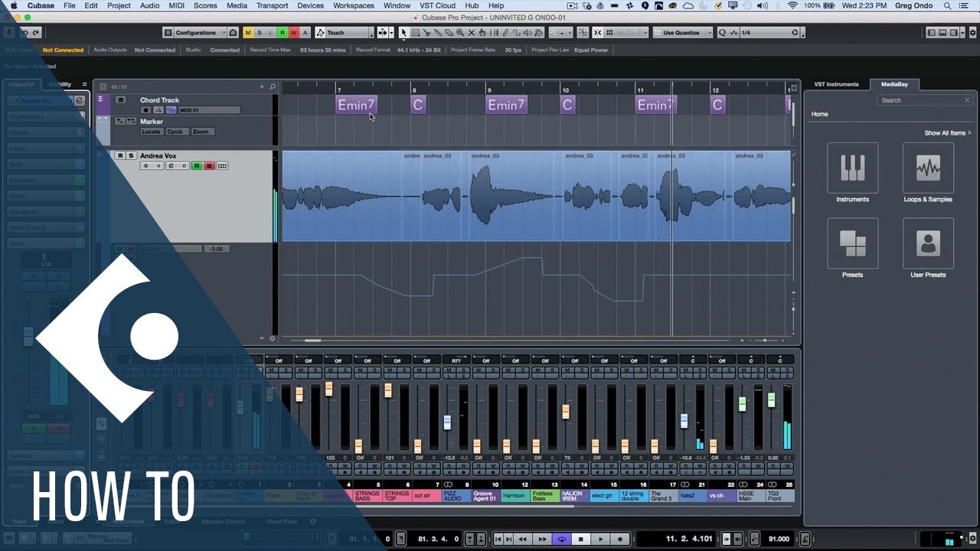Toggle Write automation on Andrea Vox track
Screen dimensions: 980x551
[x=208, y=166]
